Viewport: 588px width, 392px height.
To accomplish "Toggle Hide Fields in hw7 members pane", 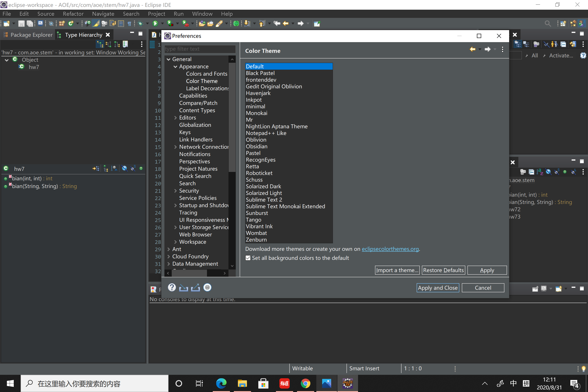I will 124,168.
